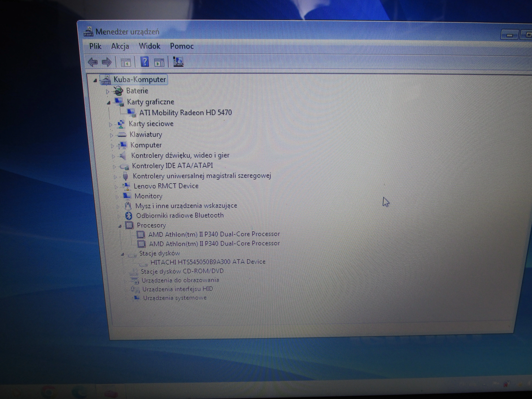Collapse the Karty graficzne branch

coord(109,103)
